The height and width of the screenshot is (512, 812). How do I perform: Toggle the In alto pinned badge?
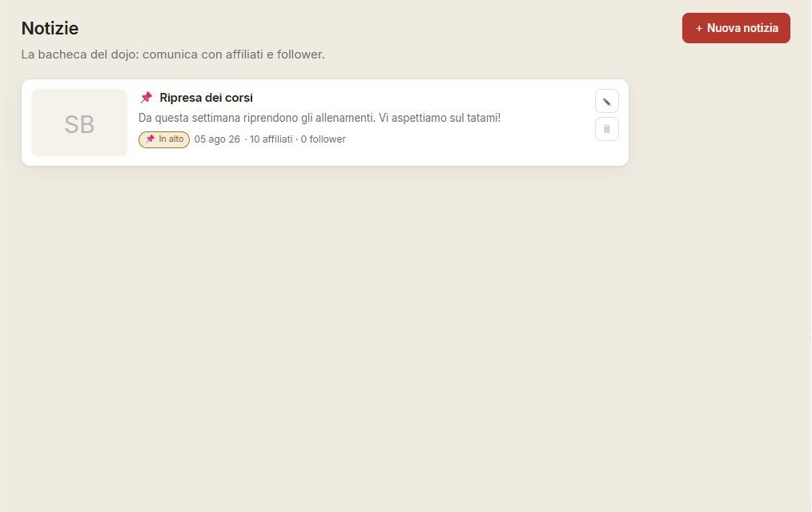[164, 139]
